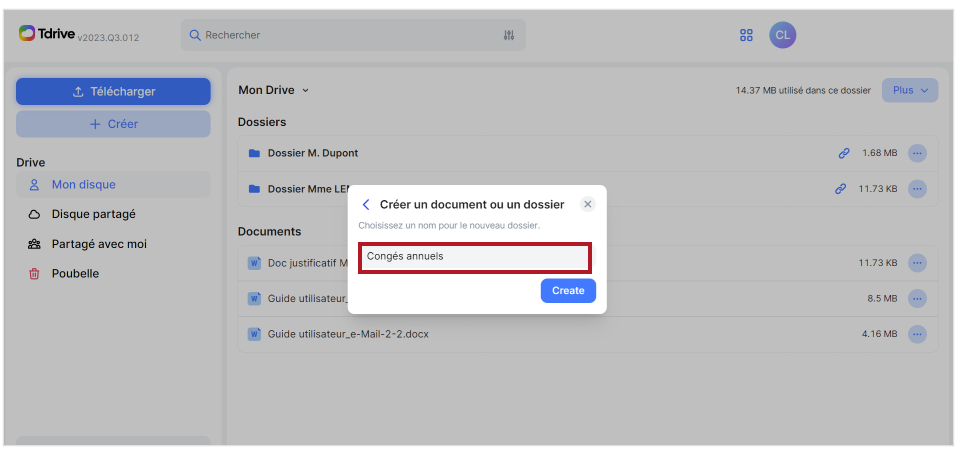Click the Télécharger button

[x=113, y=91]
